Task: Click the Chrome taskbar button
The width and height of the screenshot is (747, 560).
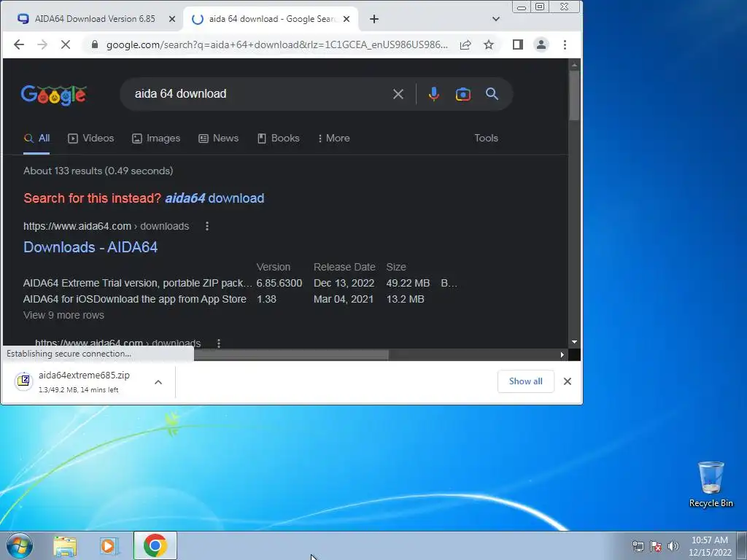Action: tap(155, 545)
